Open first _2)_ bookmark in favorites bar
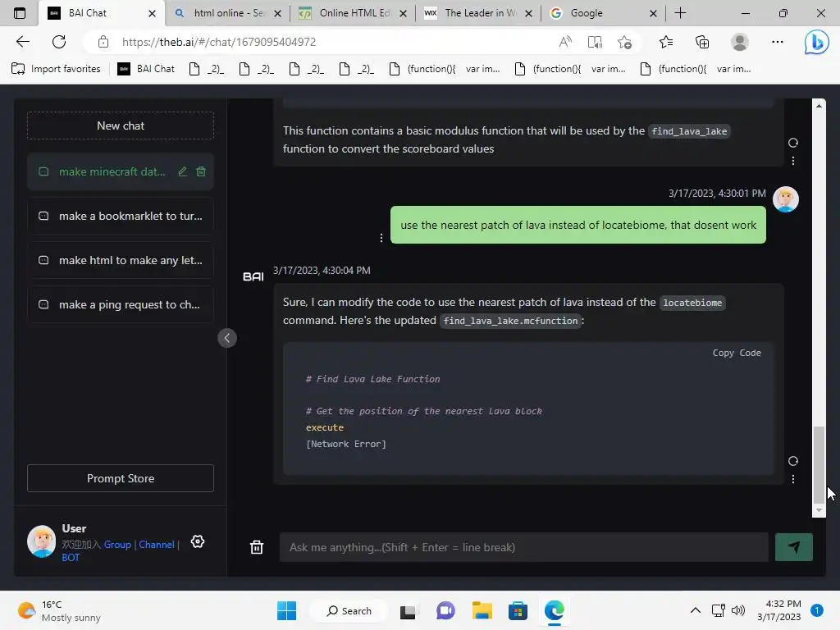The image size is (840, 630). tap(207, 69)
